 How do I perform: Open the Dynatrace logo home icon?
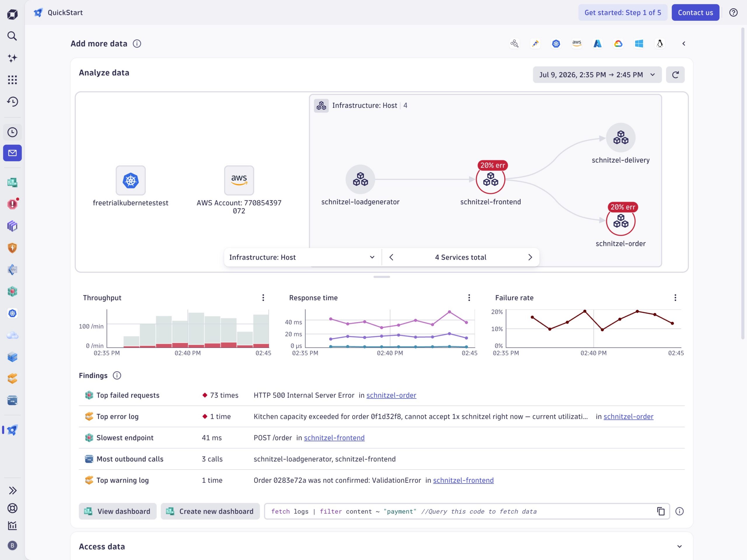coord(12,14)
